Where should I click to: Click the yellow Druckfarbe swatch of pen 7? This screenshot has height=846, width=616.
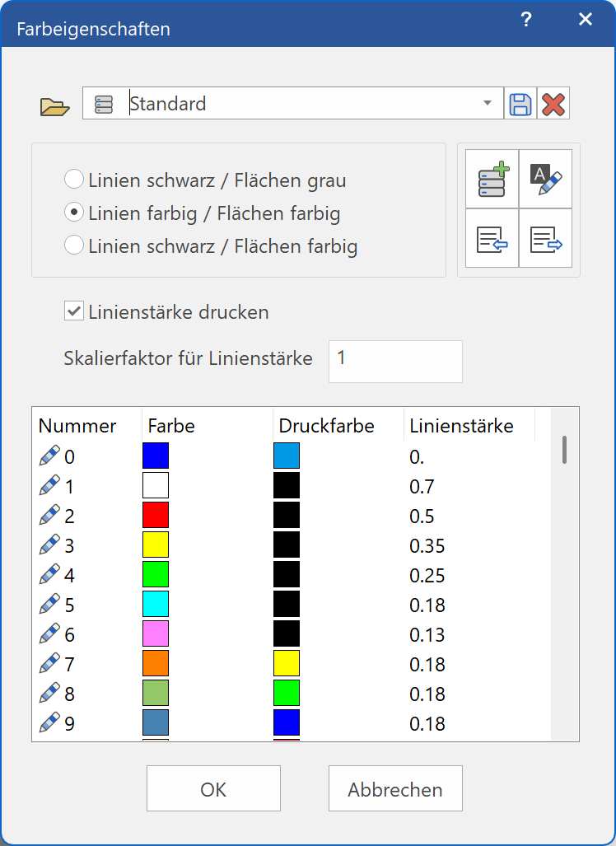click(x=286, y=663)
